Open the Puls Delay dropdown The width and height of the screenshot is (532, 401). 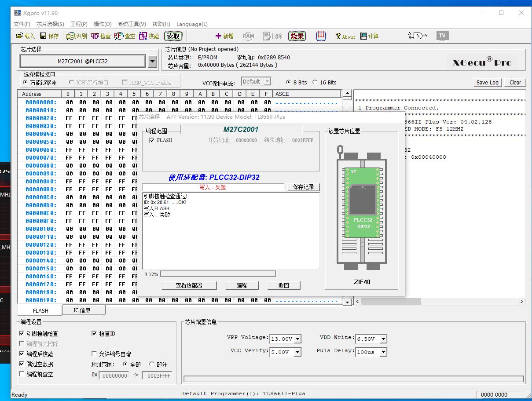click(383, 352)
